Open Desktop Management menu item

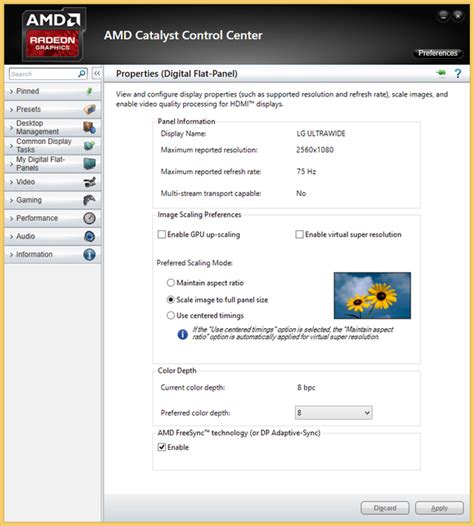point(53,127)
